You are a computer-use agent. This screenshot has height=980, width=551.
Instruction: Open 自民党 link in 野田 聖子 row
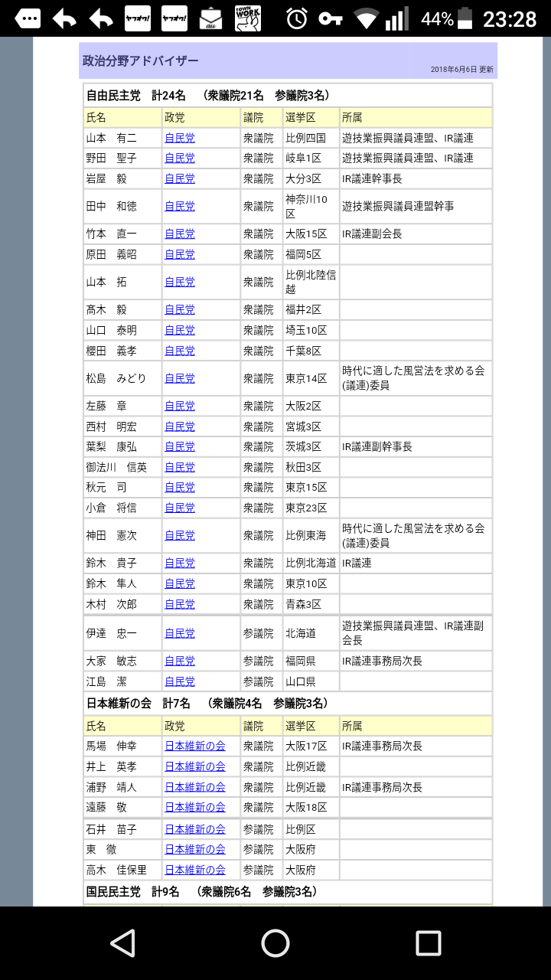(x=180, y=158)
